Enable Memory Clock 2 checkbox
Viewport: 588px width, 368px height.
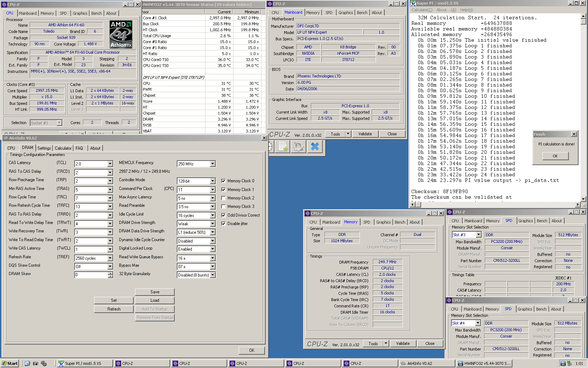click(x=223, y=198)
